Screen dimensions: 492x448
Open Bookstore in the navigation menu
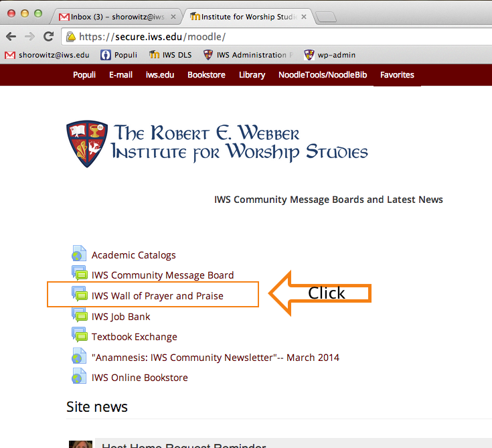pyautogui.click(x=206, y=75)
